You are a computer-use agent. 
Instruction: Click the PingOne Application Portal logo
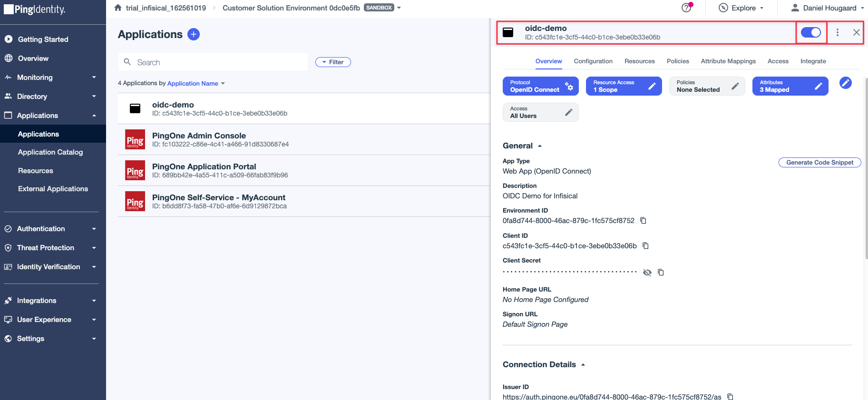(135, 170)
